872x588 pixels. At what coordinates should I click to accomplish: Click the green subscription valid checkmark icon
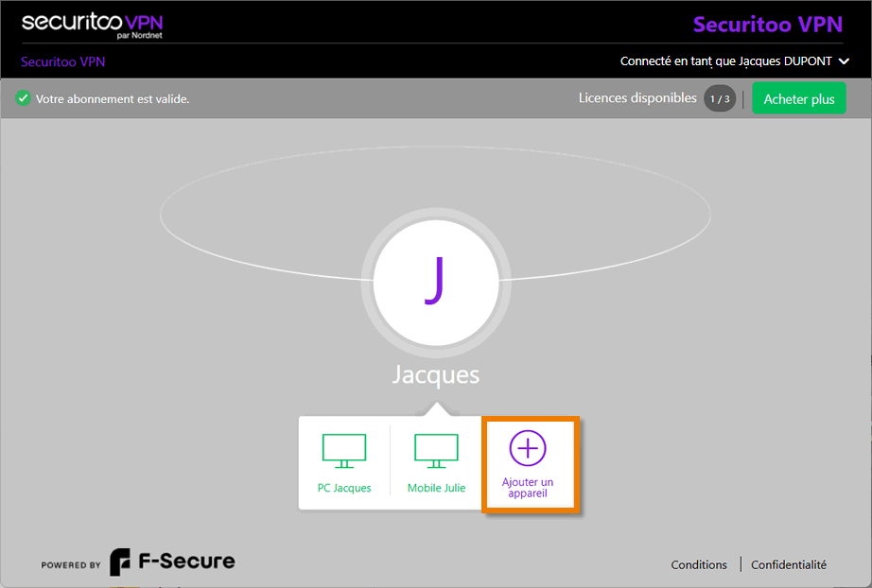click(23, 98)
